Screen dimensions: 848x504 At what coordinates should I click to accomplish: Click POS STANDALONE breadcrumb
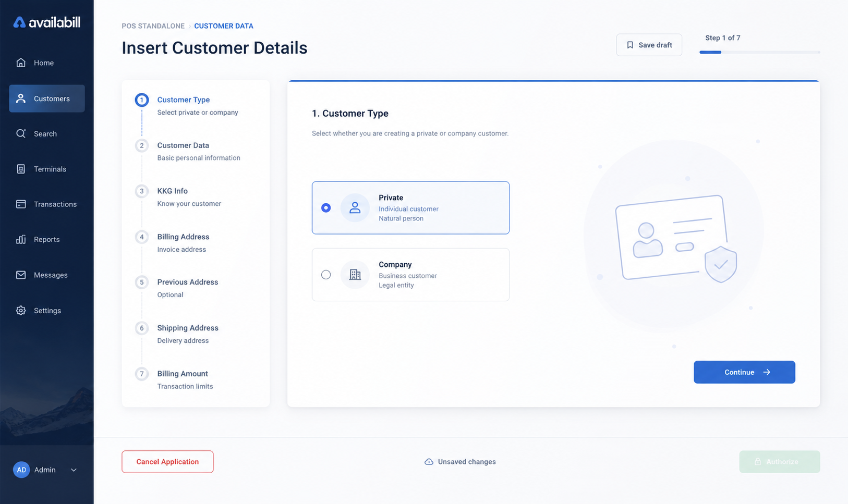(153, 26)
